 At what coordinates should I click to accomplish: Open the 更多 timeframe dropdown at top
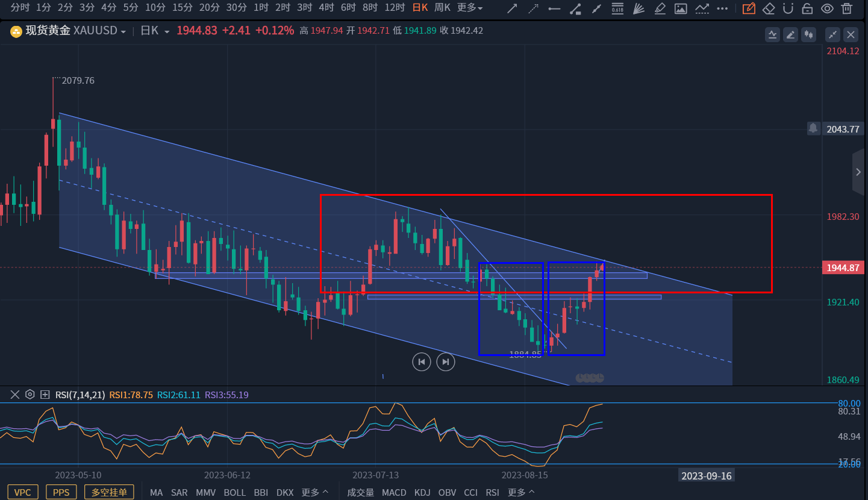coord(470,8)
